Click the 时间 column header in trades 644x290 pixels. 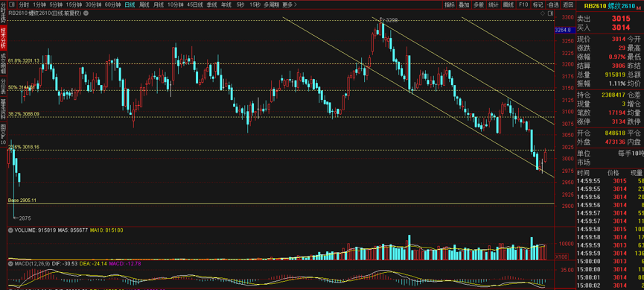(x=583, y=173)
